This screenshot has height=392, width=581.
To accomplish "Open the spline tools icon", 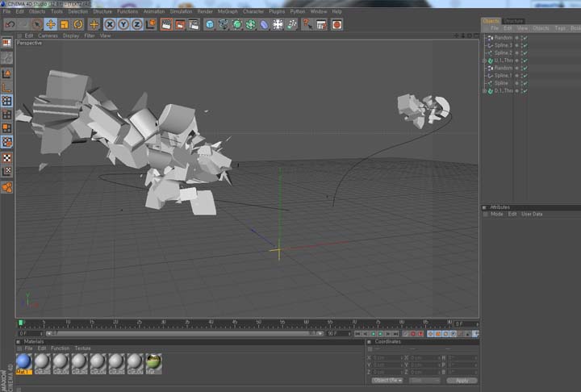I will [224, 24].
